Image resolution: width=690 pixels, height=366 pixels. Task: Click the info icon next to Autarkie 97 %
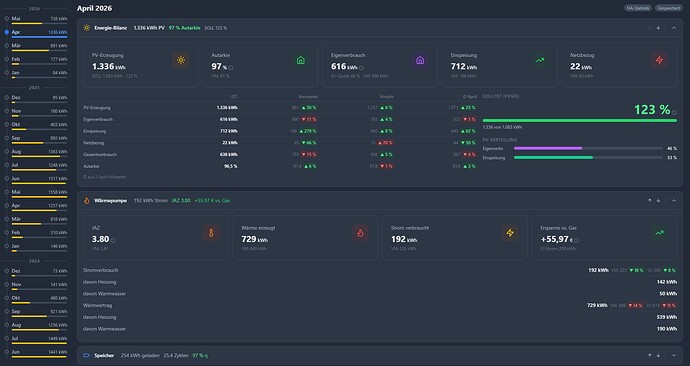(x=231, y=68)
